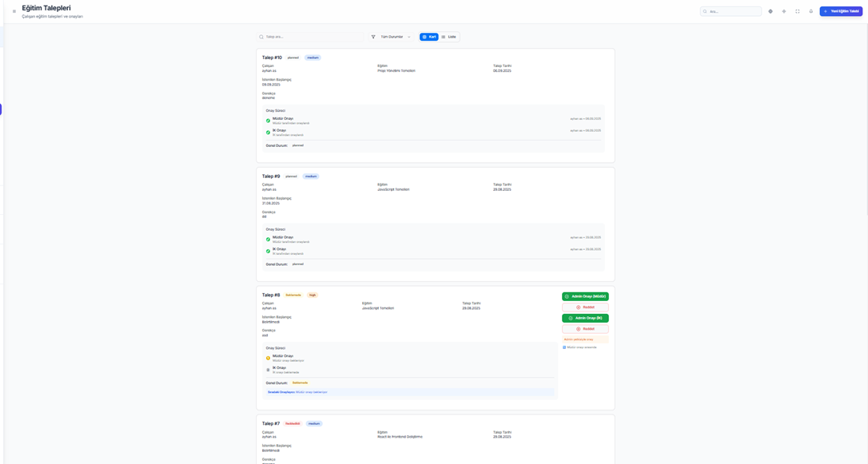Expand the Tüm Durumlar status dropdown

click(396, 37)
